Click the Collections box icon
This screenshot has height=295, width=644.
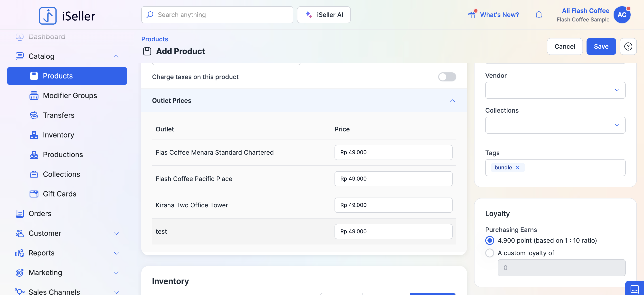(34, 174)
